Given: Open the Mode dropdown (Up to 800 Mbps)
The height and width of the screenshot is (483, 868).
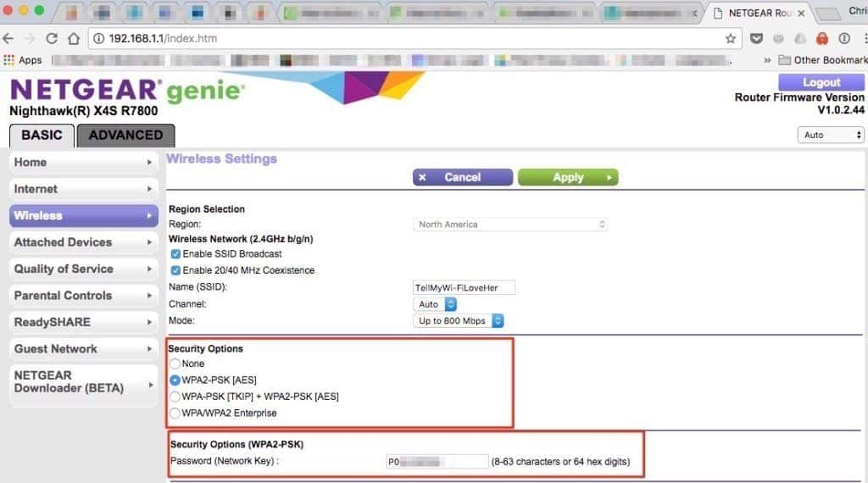Looking at the screenshot, I should point(459,321).
